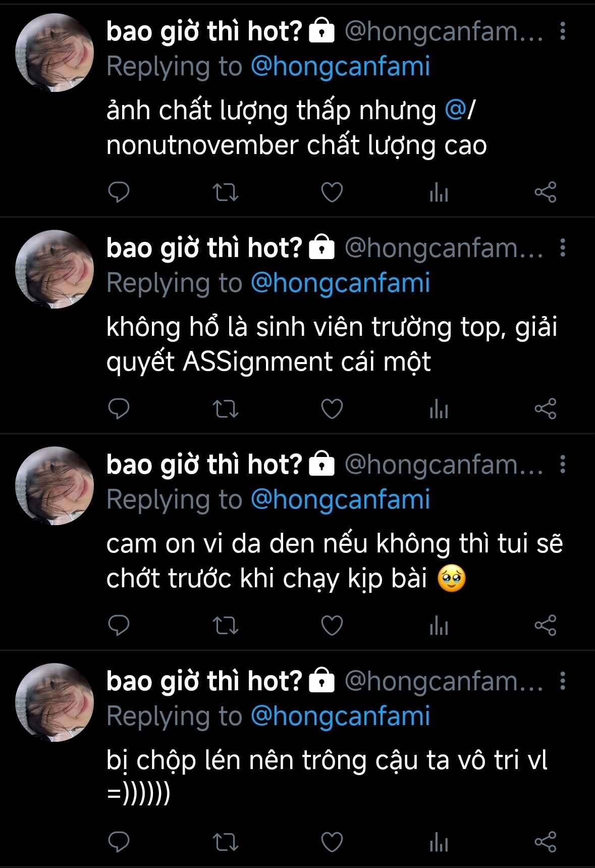Image resolution: width=595 pixels, height=868 pixels.
Task: Open more options on 'bị chộp lén' tweet
Action: (563, 681)
